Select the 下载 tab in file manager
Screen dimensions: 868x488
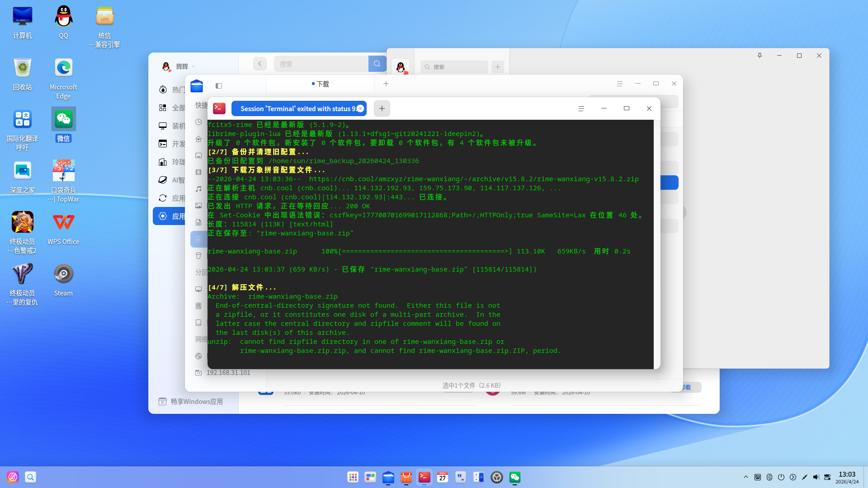pyautogui.click(x=321, y=84)
